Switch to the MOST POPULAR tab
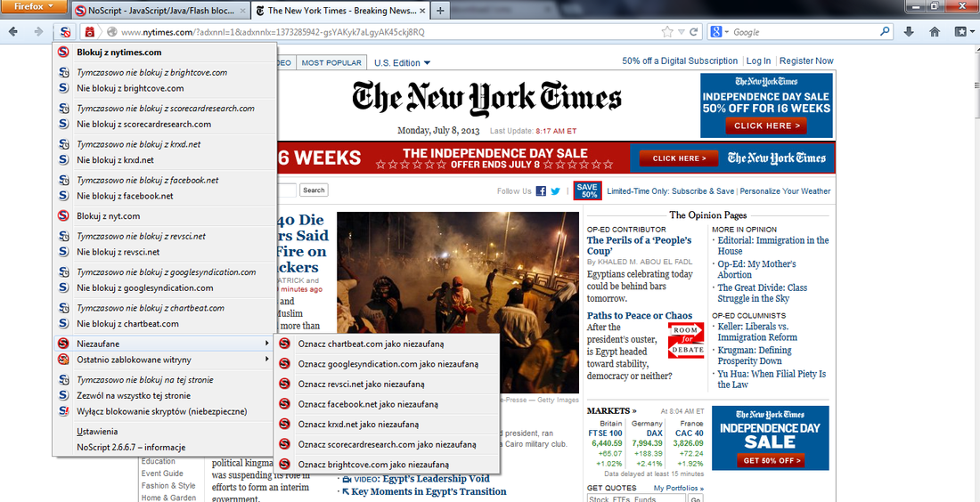980x502 pixels. pyautogui.click(x=331, y=63)
